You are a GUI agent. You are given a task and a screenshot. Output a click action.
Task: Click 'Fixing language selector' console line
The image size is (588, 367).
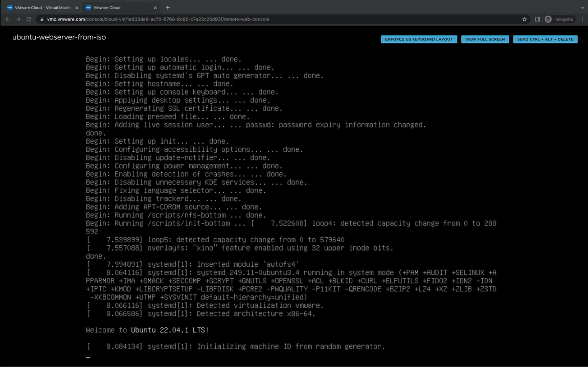click(176, 191)
